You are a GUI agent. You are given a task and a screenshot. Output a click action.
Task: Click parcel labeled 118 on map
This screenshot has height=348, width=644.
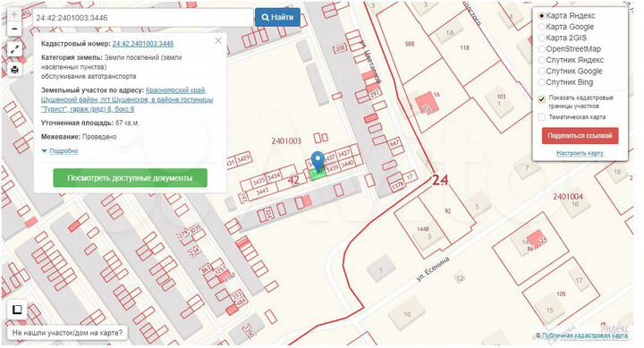(464, 47)
